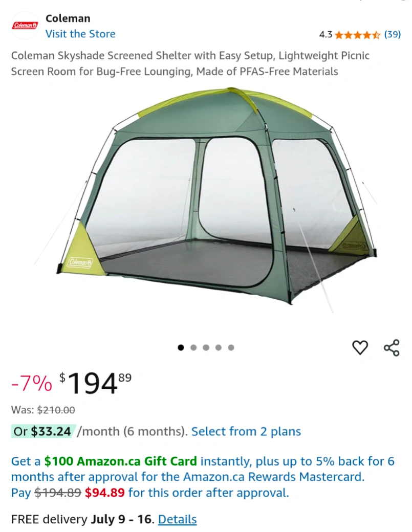Screen dimensions: 412x532
Task: Tap the $194.89 current price
Action: [95, 383]
